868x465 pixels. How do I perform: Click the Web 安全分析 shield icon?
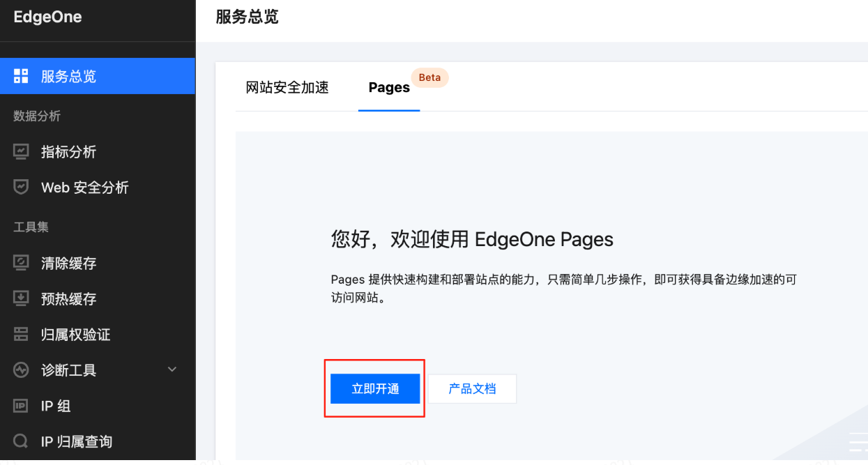pos(21,187)
